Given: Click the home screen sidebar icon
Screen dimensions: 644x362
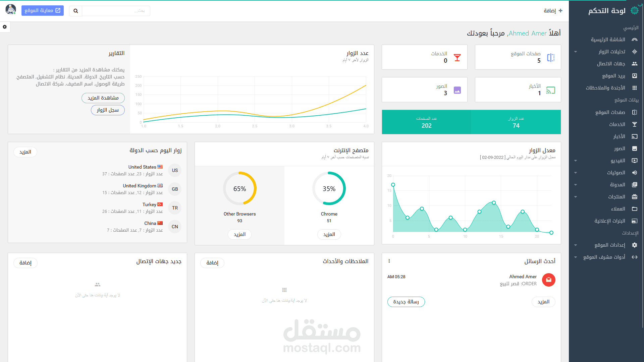Looking at the screenshot, I should click(635, 40).
